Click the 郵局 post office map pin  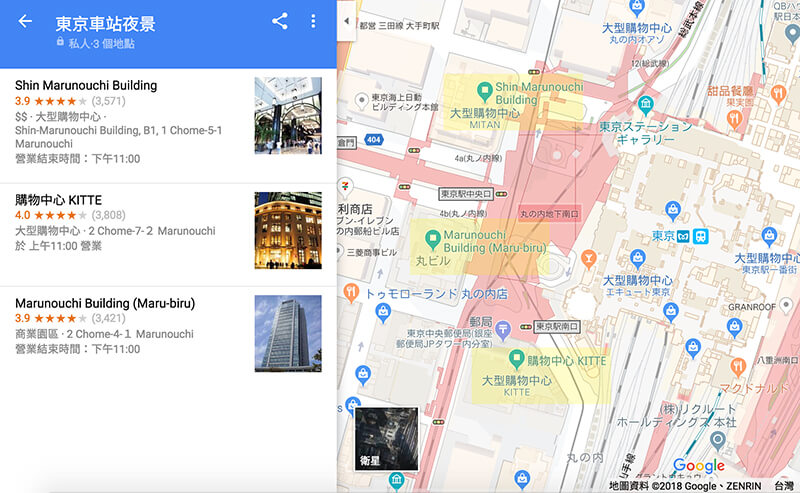[x=503, y=330]
